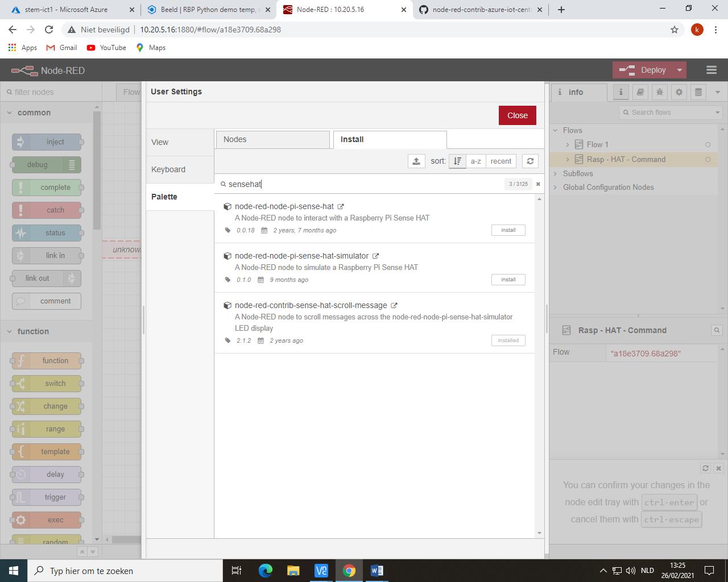Collapse all palette categories arrows button
This screenshot has height=582, width=728.
point(82,552)
